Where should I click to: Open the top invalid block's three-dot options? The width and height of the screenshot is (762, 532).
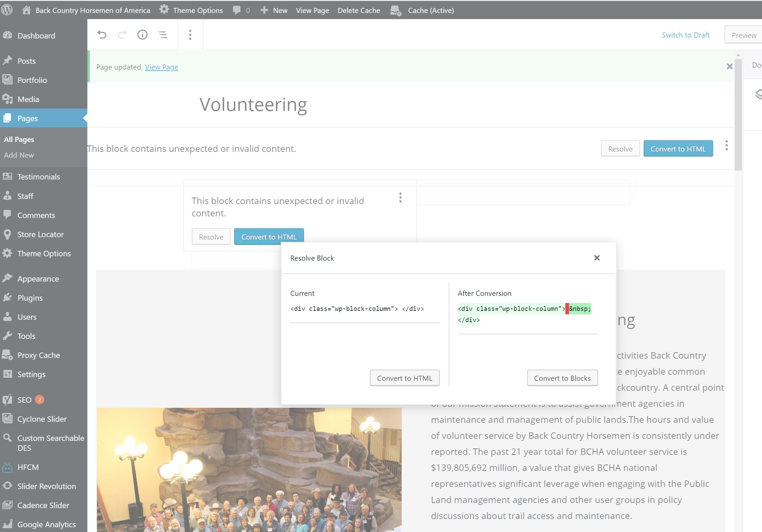pos(727,145)
